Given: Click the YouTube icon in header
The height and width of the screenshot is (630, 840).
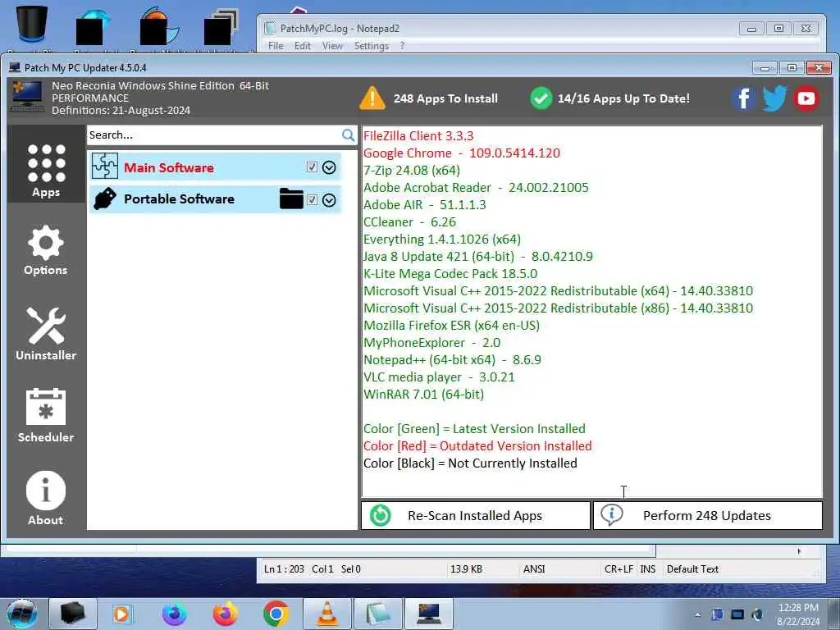Looking at the screenshot, I should pyautogui.click(x=806, y=98).
